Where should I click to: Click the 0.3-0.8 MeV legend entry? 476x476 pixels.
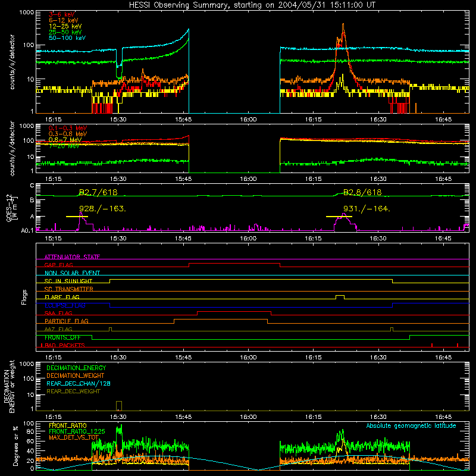[x=68, y=134]
